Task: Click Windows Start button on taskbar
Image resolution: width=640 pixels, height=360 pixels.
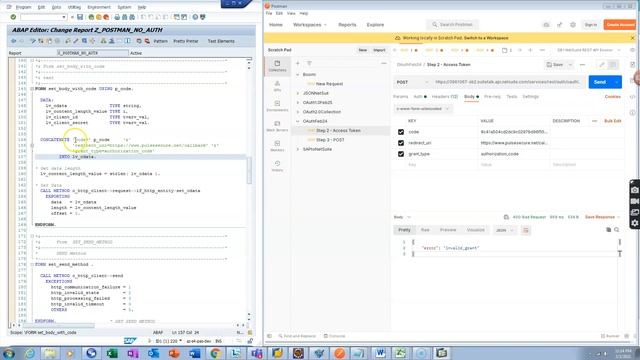Action: tap(8, 353)
